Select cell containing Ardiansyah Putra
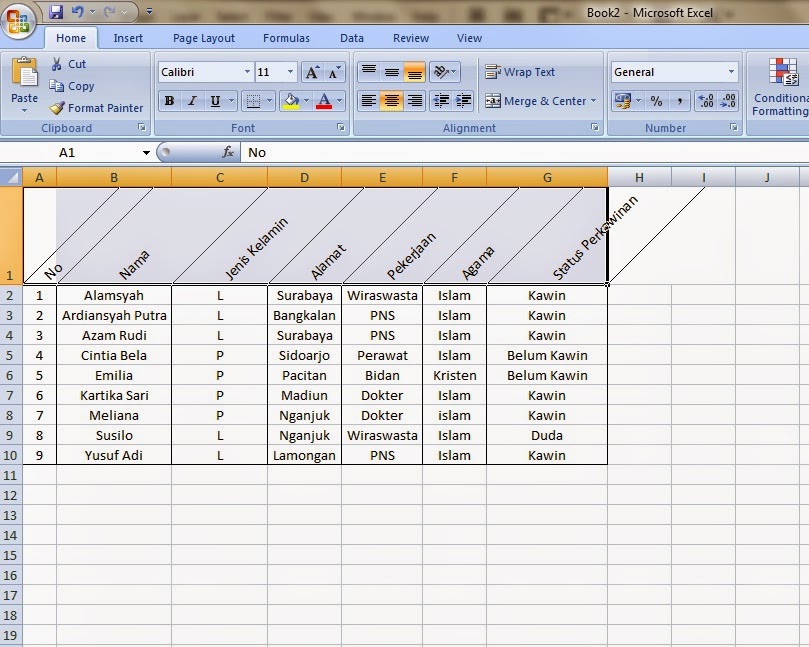Screen dimensions: 809x647 [x=114, y=315]
